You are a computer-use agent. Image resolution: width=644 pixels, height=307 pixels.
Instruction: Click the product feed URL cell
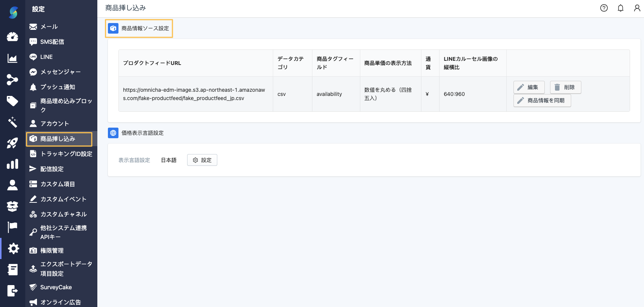(194, 94)
